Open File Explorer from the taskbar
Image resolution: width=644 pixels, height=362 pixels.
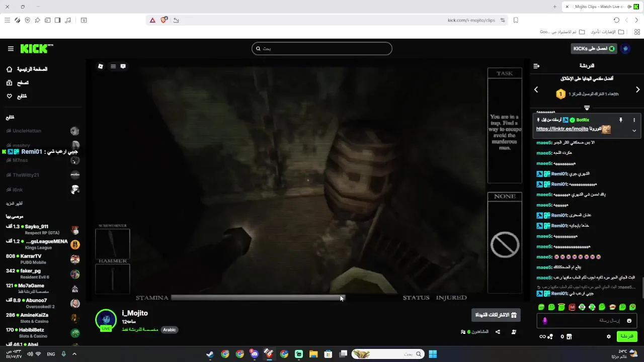point(313,354)
